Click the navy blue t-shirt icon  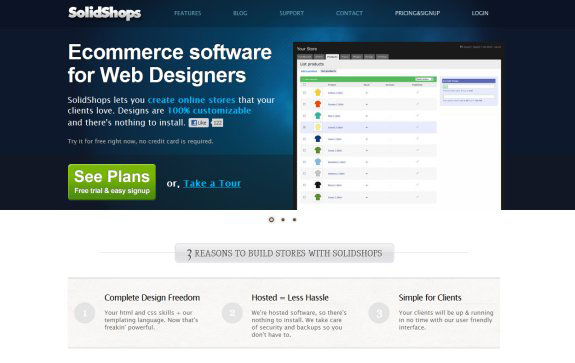[x=318, y=139]
